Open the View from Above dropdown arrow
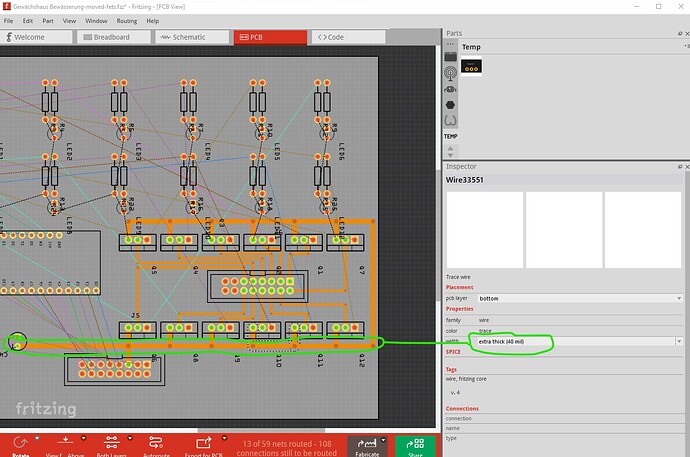690x457 pixels. coord(84,438)
